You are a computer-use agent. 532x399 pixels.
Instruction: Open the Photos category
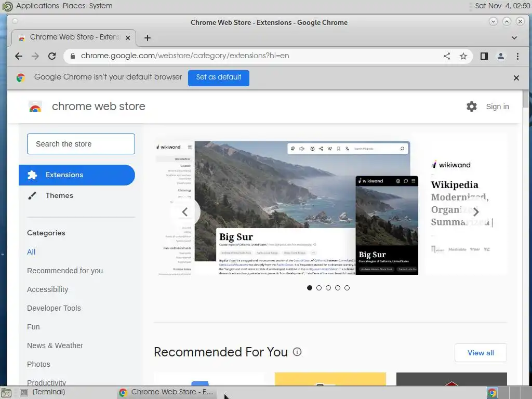click(x=38, y=364)
